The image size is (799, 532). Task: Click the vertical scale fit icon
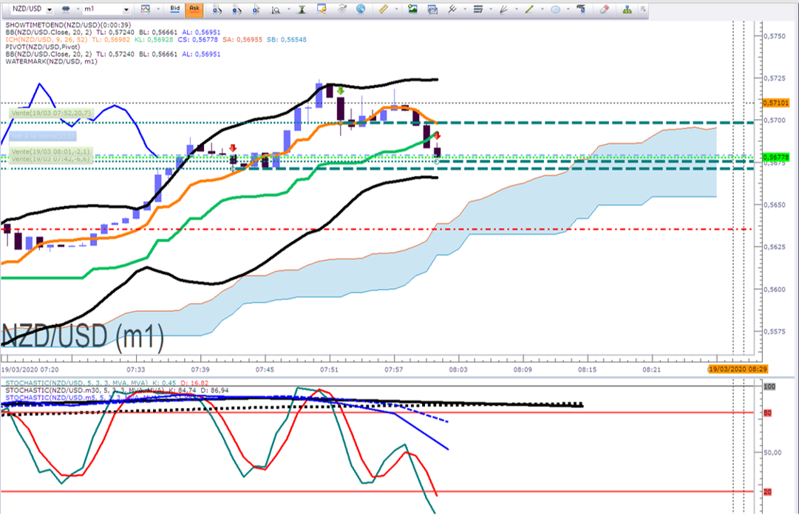pos(302,9)
